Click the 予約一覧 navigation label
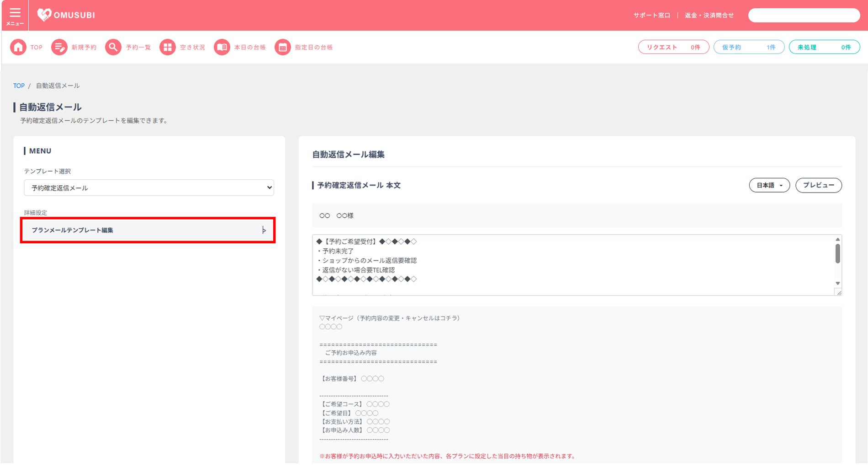 [138, 48]
